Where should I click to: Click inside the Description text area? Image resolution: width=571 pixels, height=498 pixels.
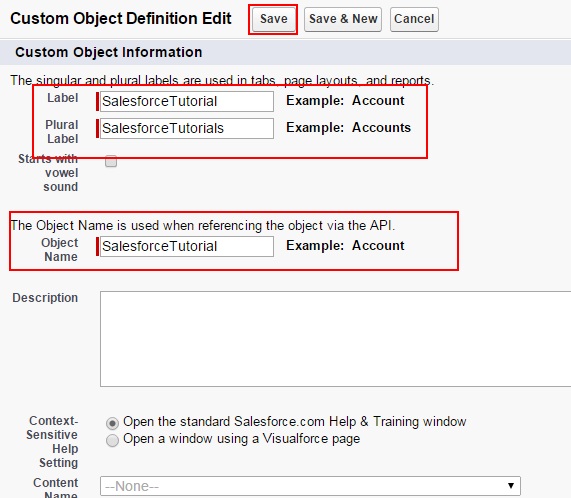coord(335,339)
